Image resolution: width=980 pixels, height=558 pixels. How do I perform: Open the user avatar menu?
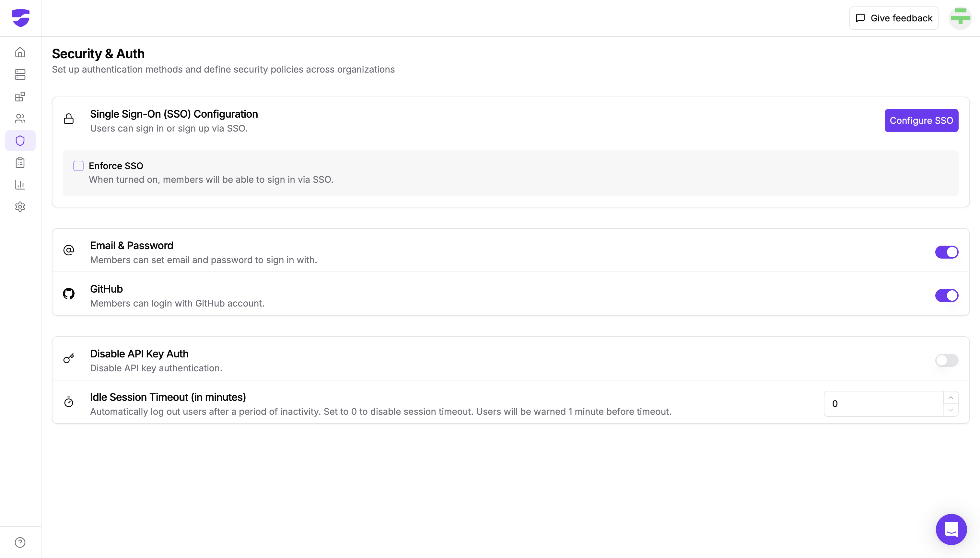960,18
